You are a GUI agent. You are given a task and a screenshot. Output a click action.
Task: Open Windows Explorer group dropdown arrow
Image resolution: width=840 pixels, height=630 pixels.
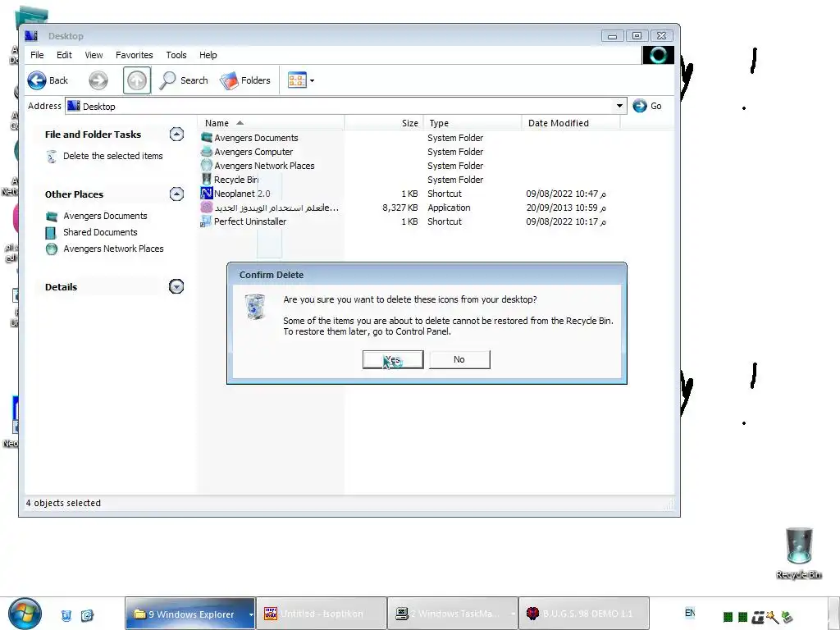251,614
